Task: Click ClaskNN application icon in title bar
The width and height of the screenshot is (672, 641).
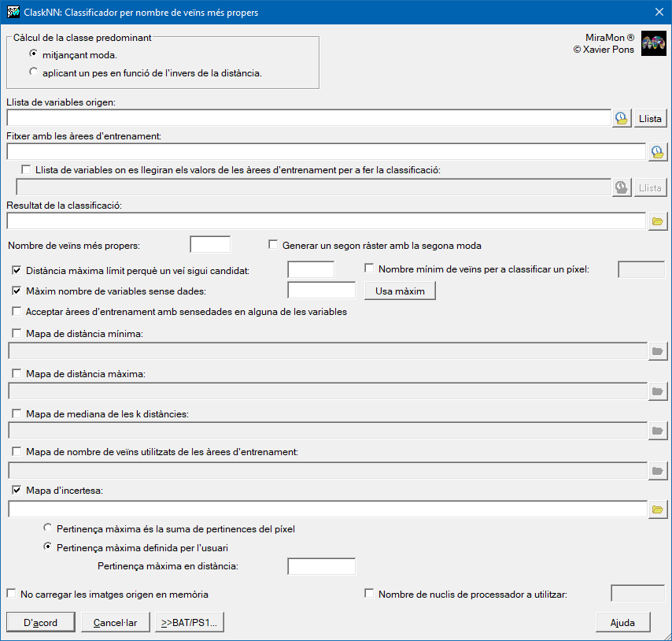Action: click(13, 12)
